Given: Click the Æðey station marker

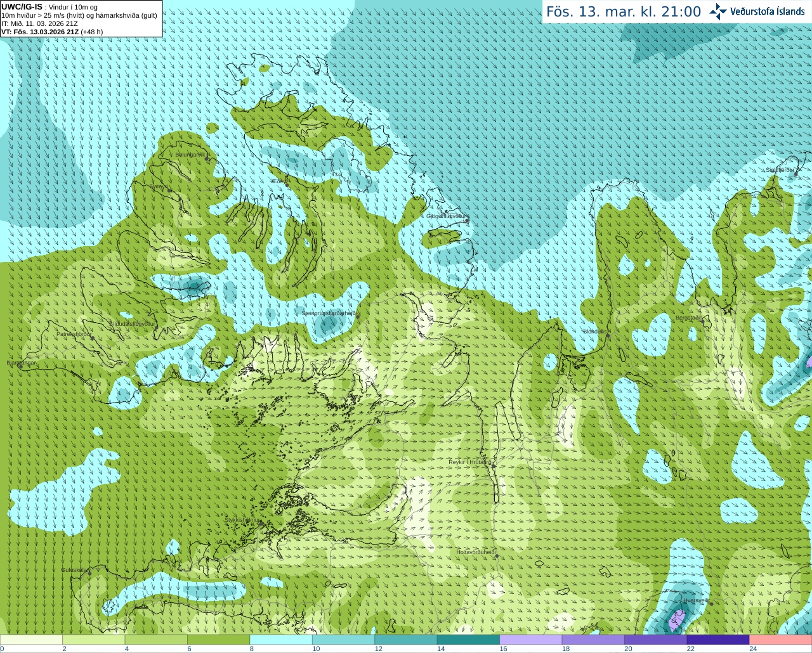Looking at the screenshot, I should click(x=287, y=185).
